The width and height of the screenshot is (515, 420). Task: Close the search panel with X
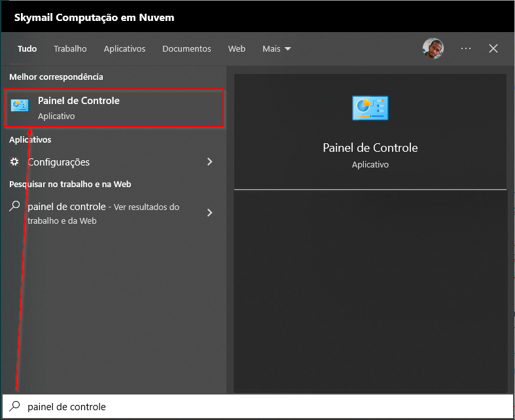coord(493,48)
